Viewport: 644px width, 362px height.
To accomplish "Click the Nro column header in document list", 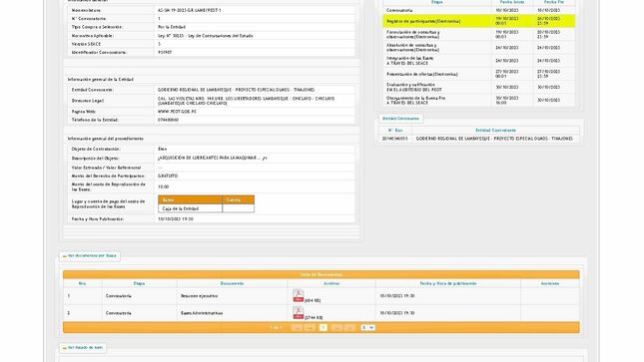I will point(82,283).
